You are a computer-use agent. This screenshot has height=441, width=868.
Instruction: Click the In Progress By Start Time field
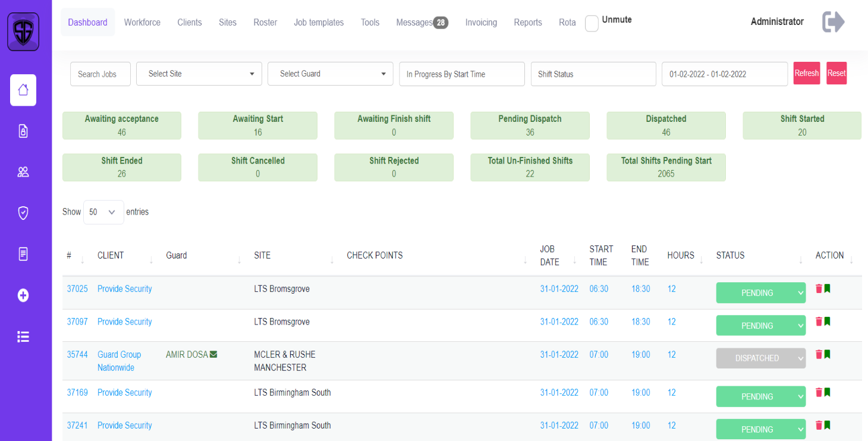click(462, 74)
